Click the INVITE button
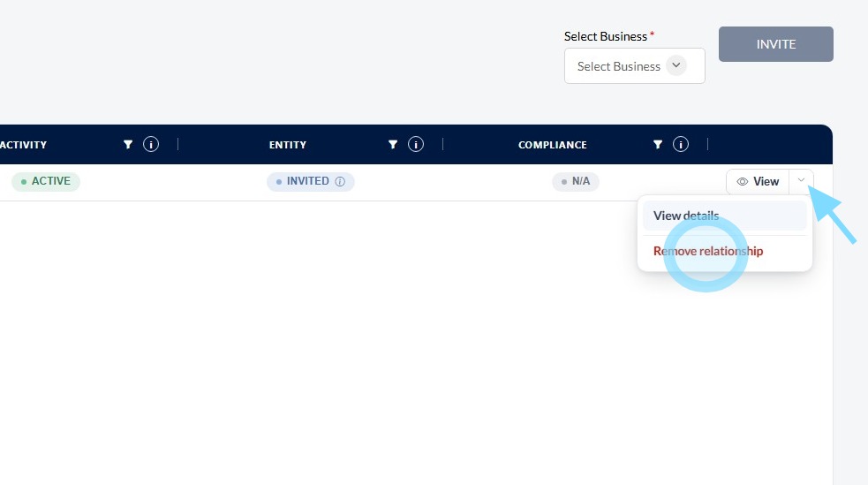Screen dimensions: 868x485 point(775,44)
